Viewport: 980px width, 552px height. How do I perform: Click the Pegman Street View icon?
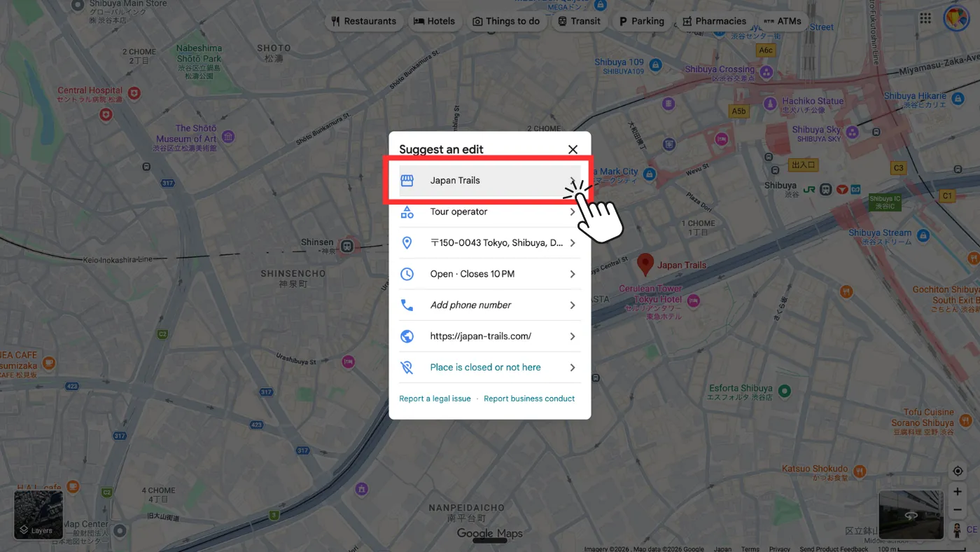[958, 530]
